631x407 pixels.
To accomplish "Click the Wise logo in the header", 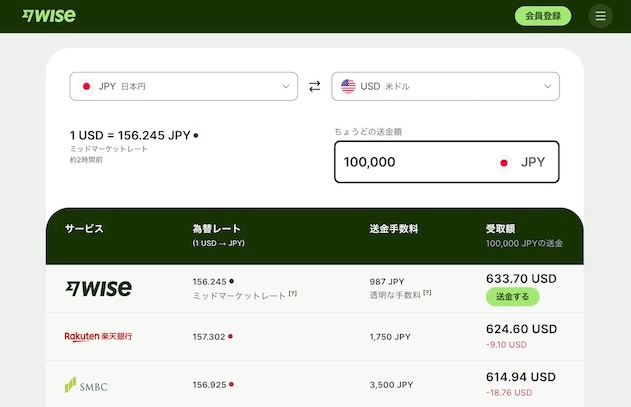I will pyautogui.click(x=48, y=16).
